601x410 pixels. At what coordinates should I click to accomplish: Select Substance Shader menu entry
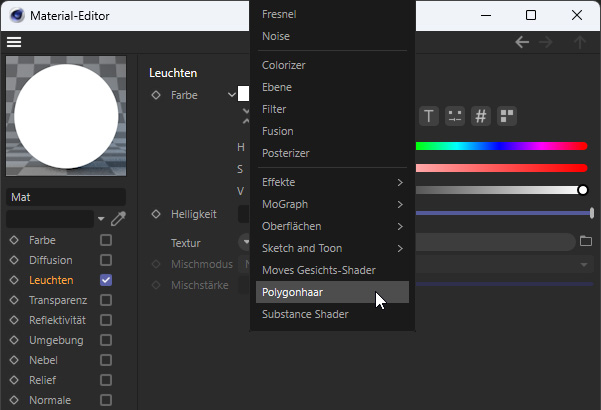point(332,314)
